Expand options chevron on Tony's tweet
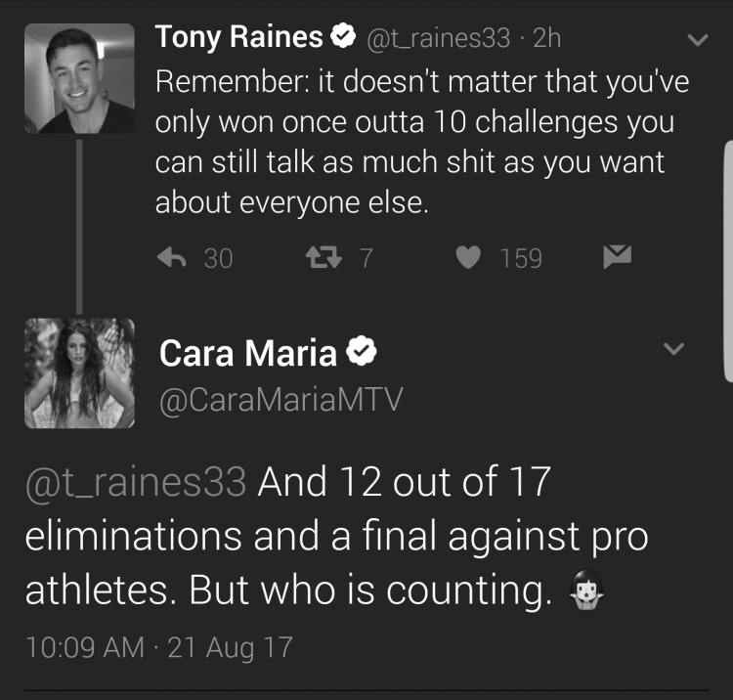Image resolution: width=733 pixels, height=700 pixels. [x=698, y=40]
